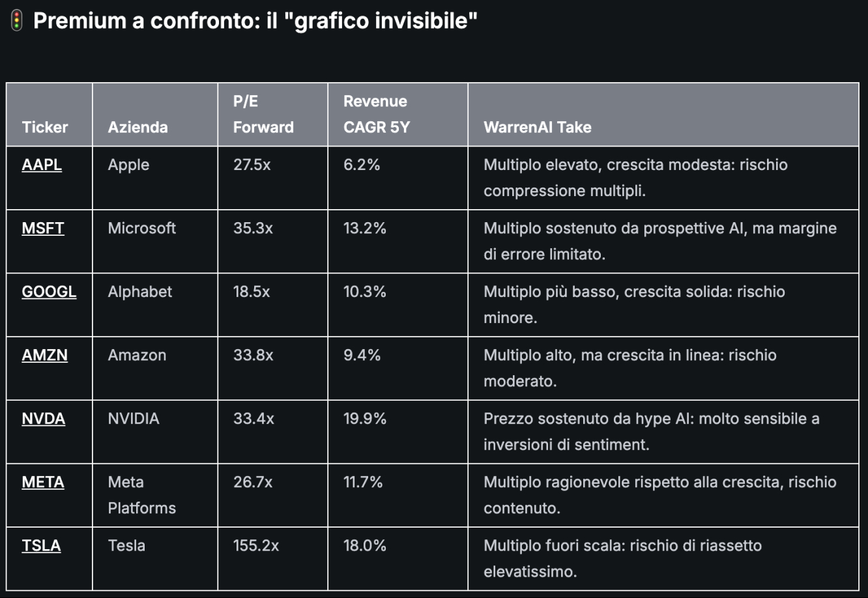This screenshot has width=868, height=598.
Task: Click Tesla's 155.2x P/E value
Action: [x=256, y=545]
